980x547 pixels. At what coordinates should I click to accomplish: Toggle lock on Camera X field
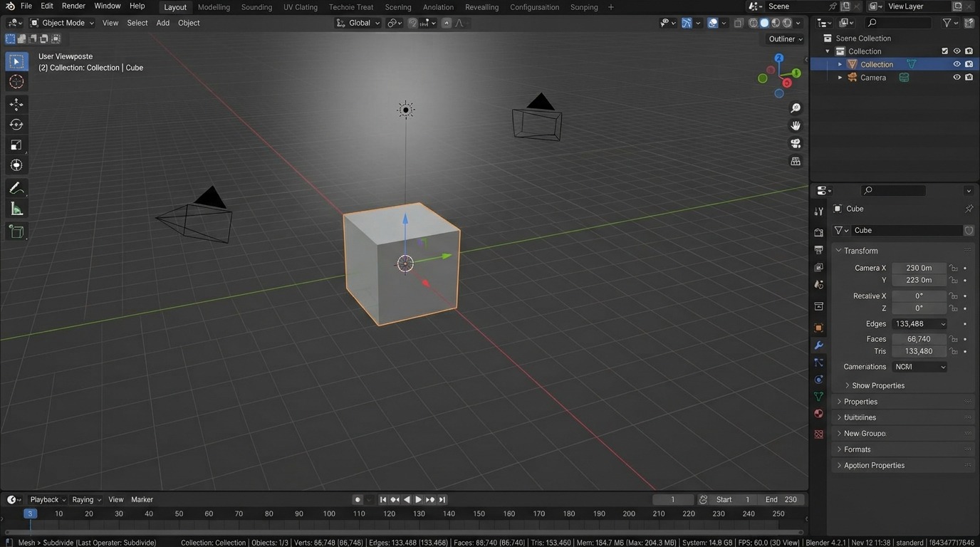954,268
